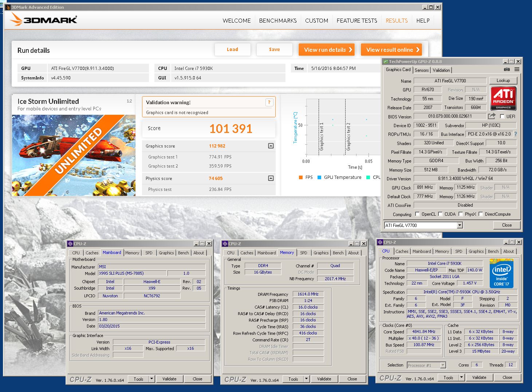
Task: Click the Graphics test 2 marker in chart
Action: pyautogui.click(x=348, y=137)
